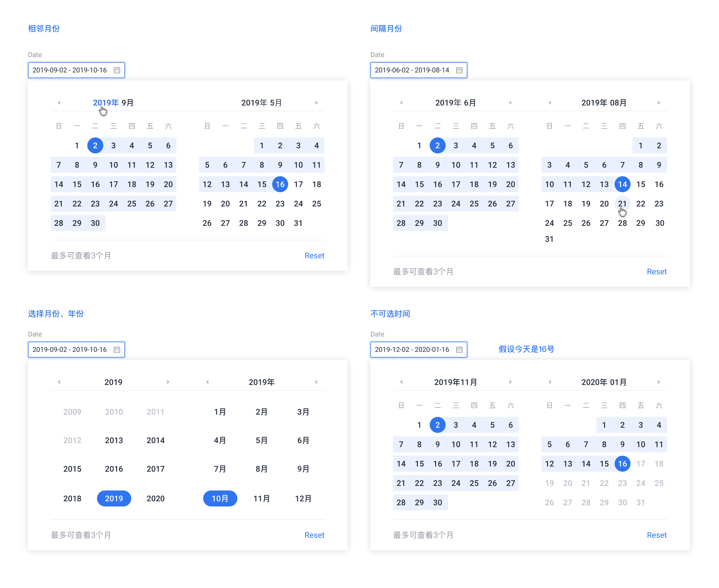Screen dimensions: 719x588
Task: Select year 2019 highlighted pill
Action: (114, 498)
